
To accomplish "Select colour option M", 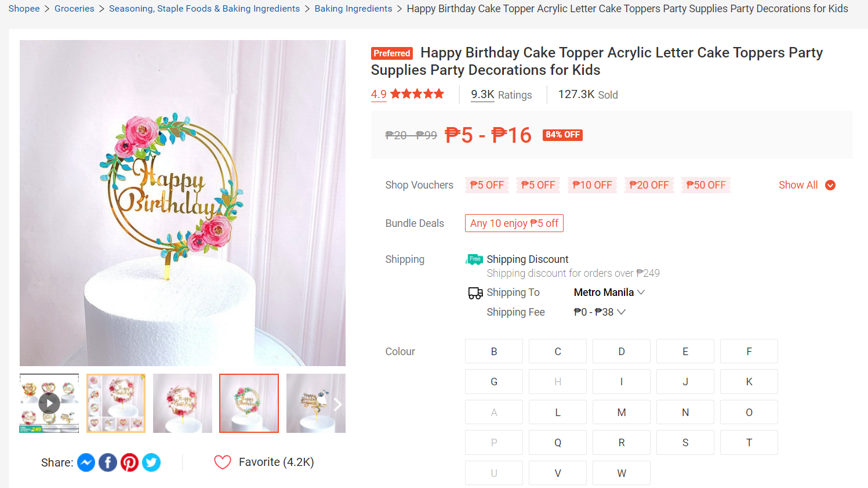I will (x=622, y=413).
